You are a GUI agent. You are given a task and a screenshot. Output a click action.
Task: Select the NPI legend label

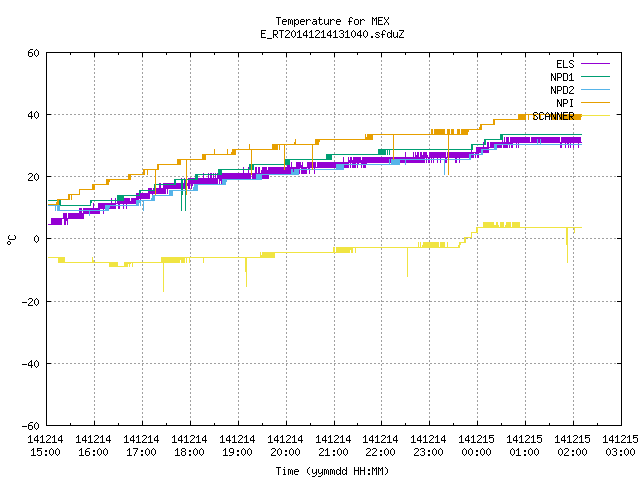tap(565, 103)
